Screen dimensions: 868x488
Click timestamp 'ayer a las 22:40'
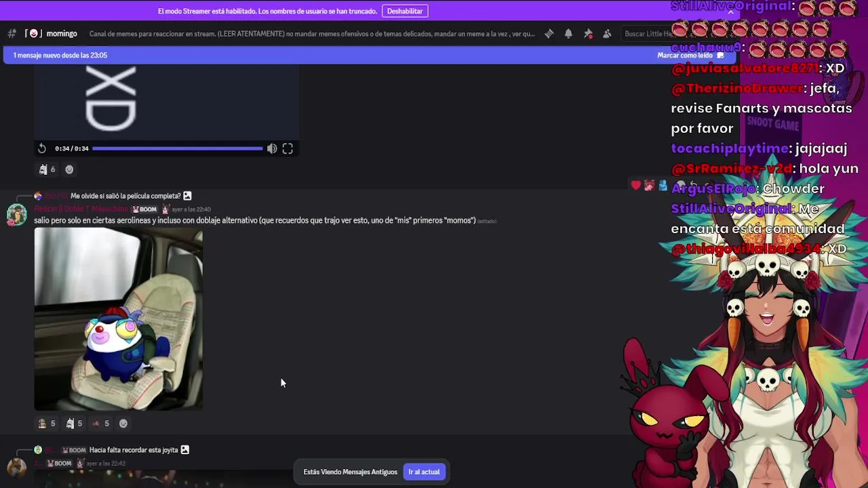tap(191, 209)
